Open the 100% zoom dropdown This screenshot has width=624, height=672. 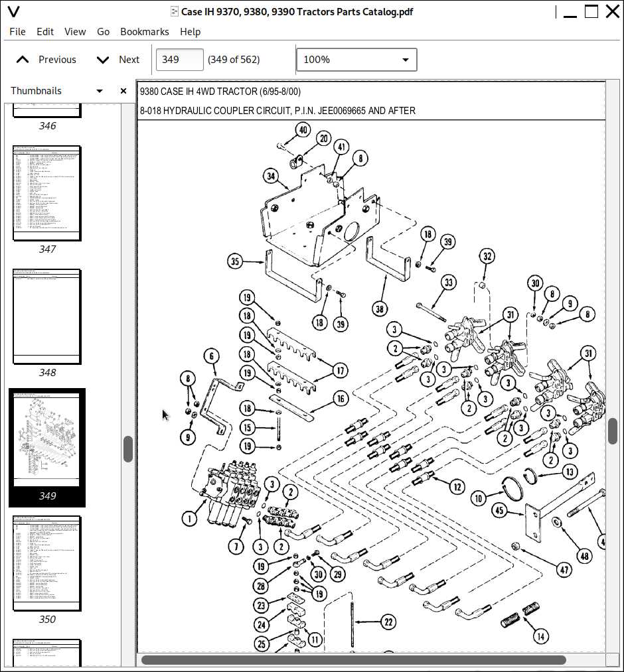(x=356, y=60)
